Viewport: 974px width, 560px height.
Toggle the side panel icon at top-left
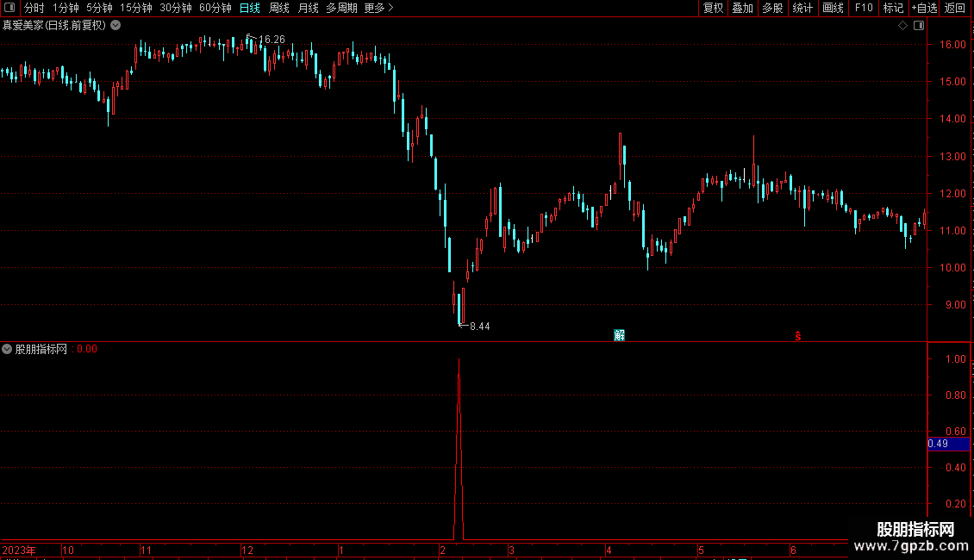pyautogui.click(x=9, y=8)
